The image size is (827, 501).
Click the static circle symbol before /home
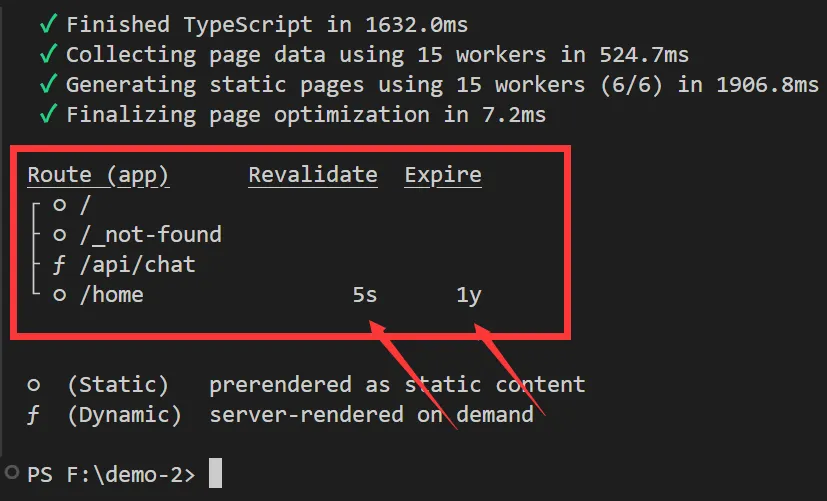[60, 295]
